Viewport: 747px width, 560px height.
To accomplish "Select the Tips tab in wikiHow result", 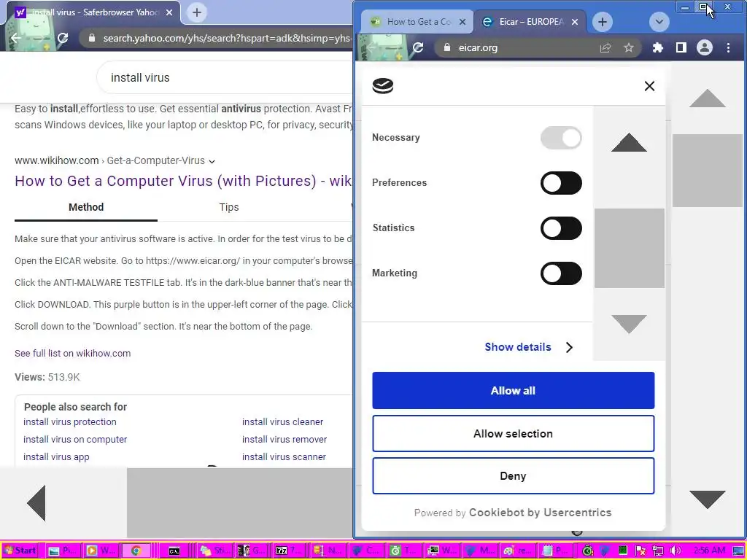I will (229, 207).
